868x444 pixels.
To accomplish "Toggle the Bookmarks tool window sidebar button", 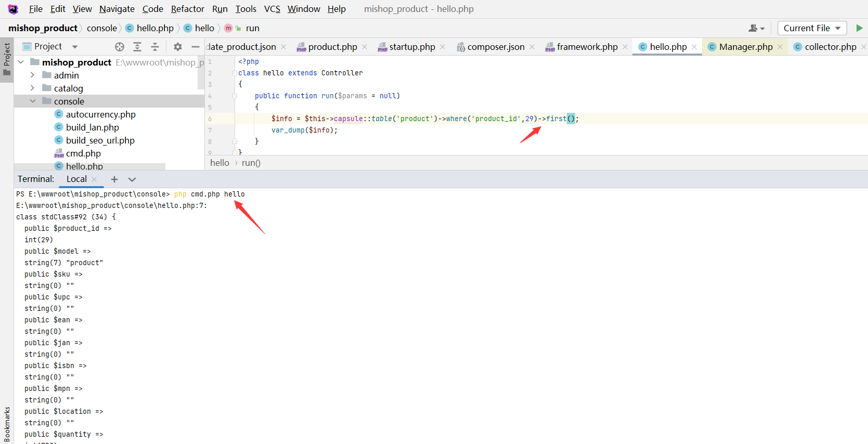I will (x=7, y=424).
